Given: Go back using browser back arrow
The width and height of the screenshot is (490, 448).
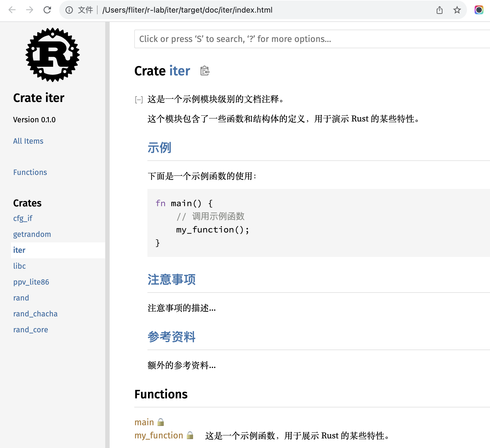Looking at the screenshot, I should (x=12, y=10).
